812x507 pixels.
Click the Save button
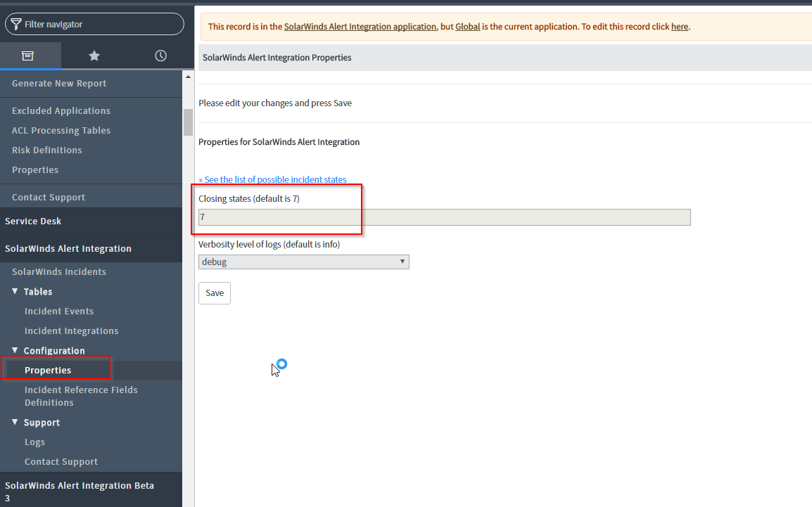[x=215, y=293]
